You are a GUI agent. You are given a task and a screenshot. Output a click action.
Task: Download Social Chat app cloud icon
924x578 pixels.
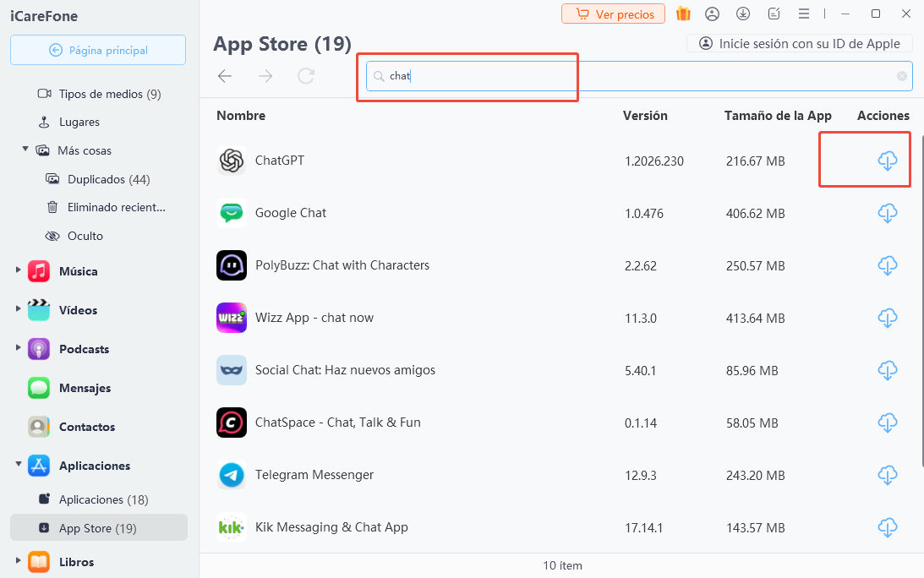[x=888, y=370]
